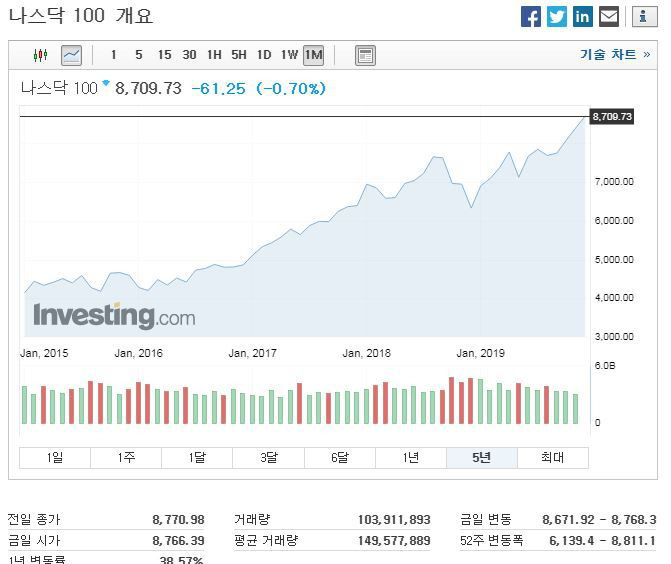Viewport: 671px width, 564px height.
Task: Click the Jan, 2018 axis label
Action: click(367, 353)
